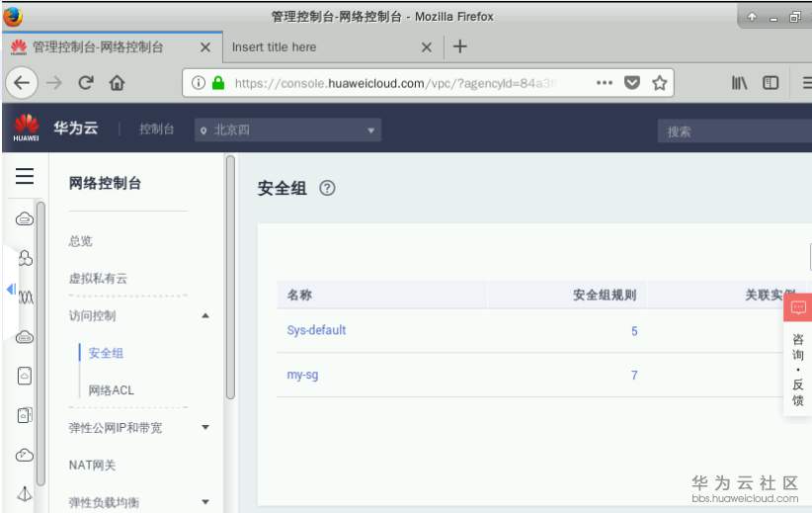The image size is (812, 513).
Task: Click the icon sidebar vertical scrollbar
Action: tap(41, 344)
